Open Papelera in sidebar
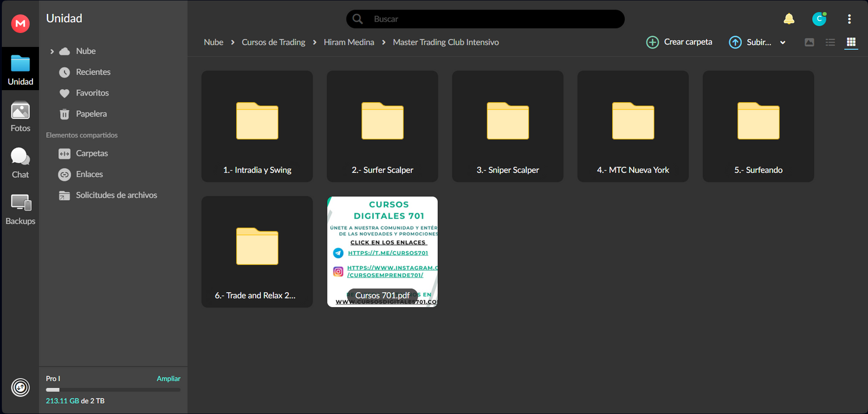 91,114
